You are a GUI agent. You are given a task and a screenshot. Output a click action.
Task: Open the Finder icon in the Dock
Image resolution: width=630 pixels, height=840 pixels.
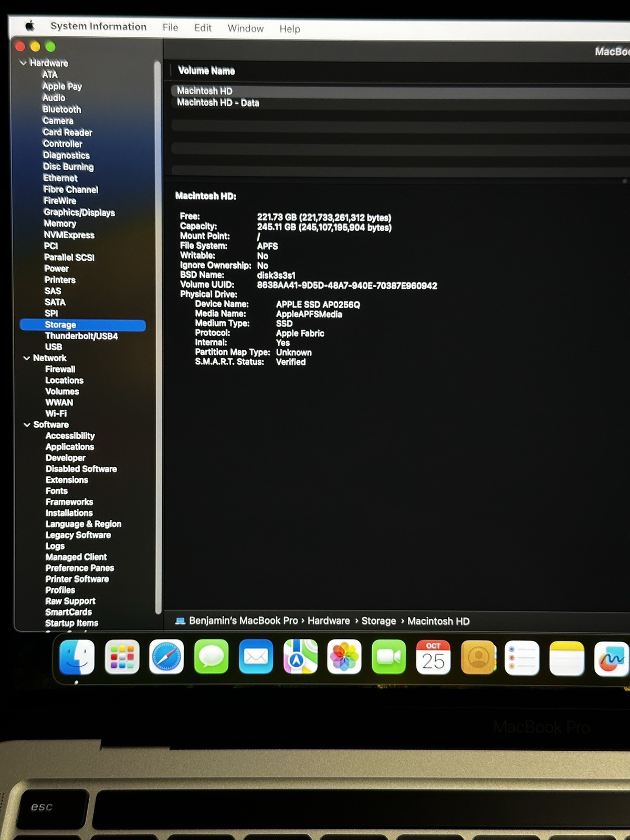77,657
